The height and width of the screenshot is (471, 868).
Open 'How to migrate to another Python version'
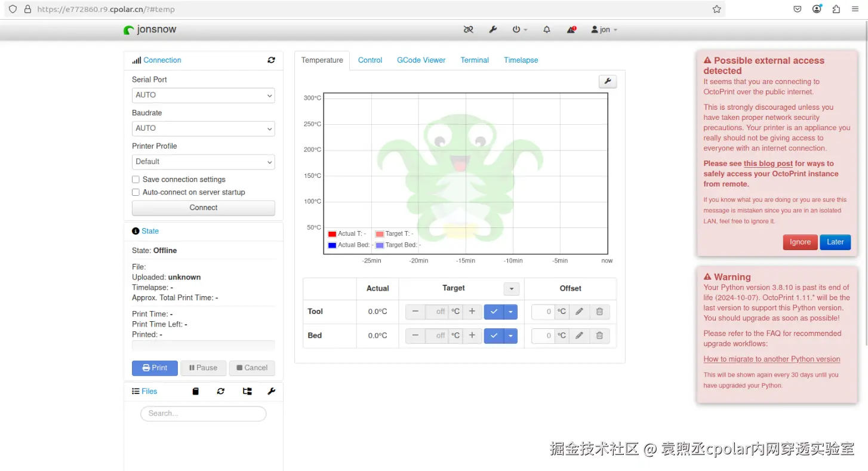click(772, 359)
